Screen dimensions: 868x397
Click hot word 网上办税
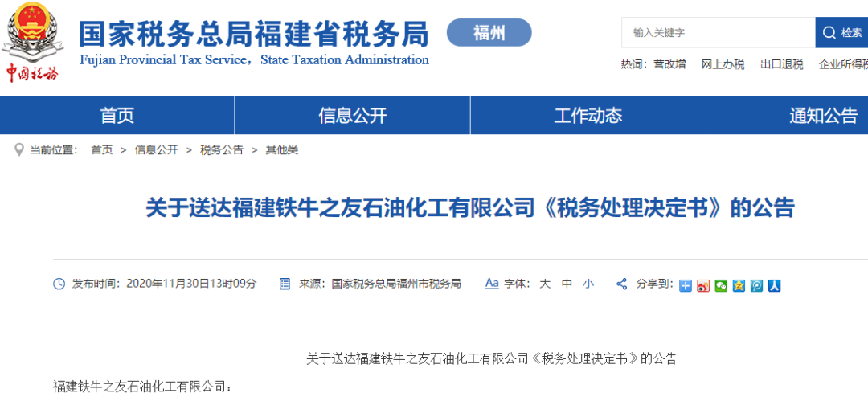click(723, 65)
